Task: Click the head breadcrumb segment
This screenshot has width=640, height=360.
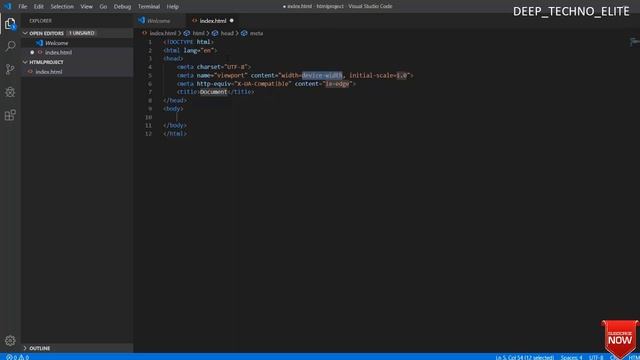Action: tap(227, 33)
